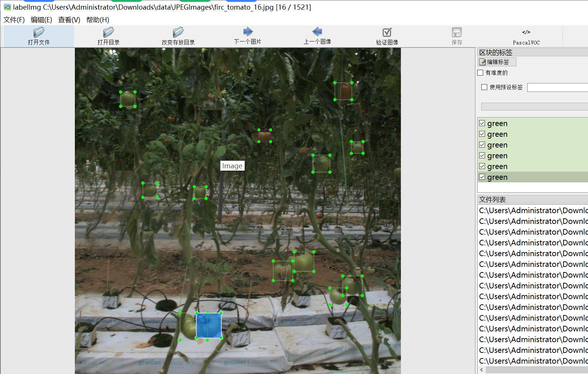This screenshot has height=374, width=588.
Task: Select the first file path in 文件列表
Action: tap(533, 211)
